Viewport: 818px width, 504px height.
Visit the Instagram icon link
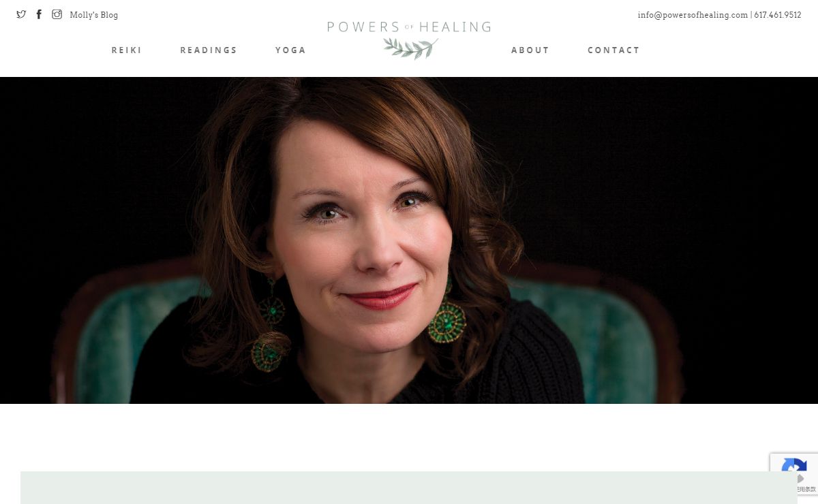coord(57,14)
